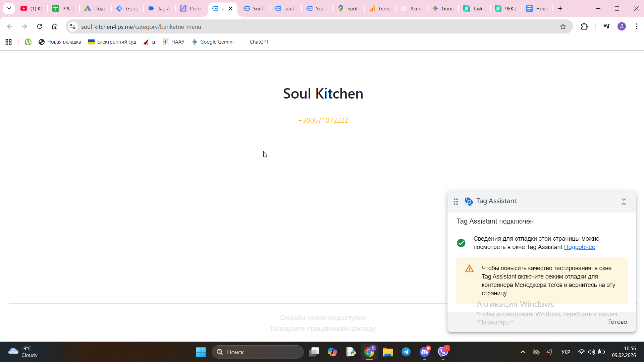Open Chrome media controls icon
Viewport: 644px width, 362px height.
click(606, 26)
